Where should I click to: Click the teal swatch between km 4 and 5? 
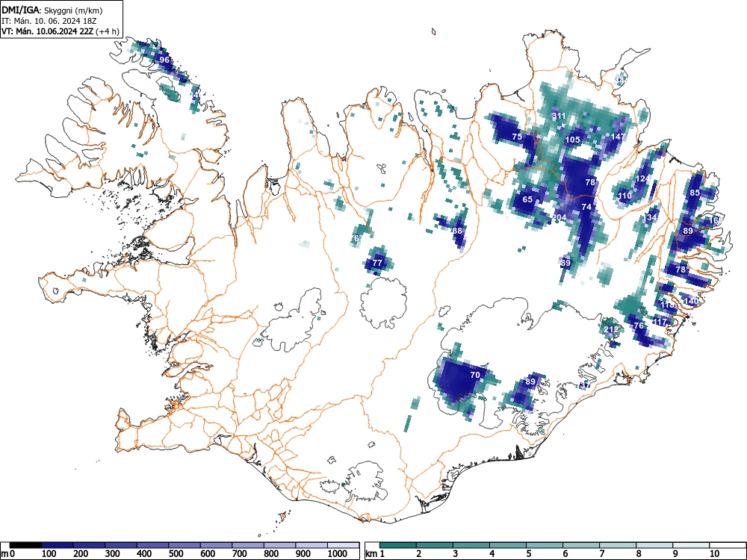click(x=508, y=545)
